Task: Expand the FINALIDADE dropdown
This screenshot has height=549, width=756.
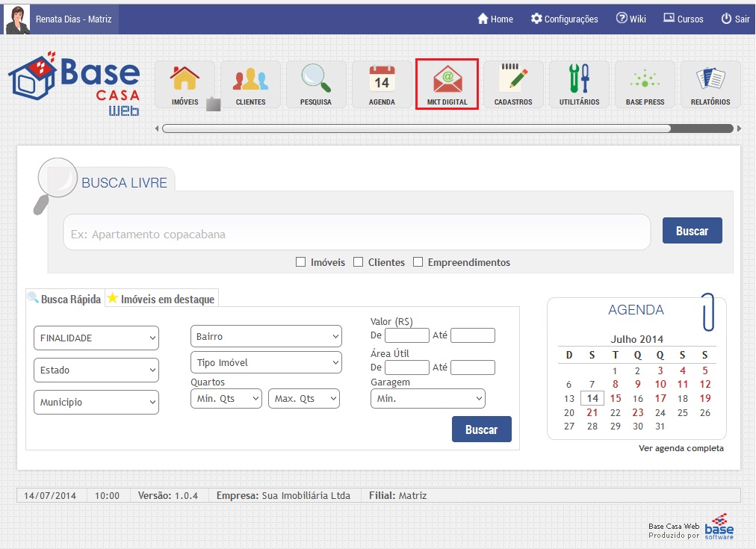Action: (x=96, y=338)
